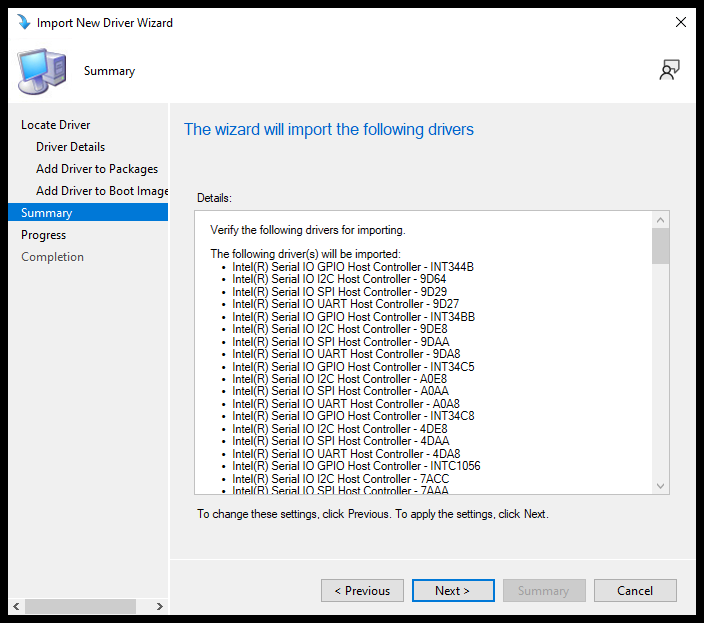Jump to the Progress step
The height and width of the screenshot is (623, 704).
click(43, 235)
